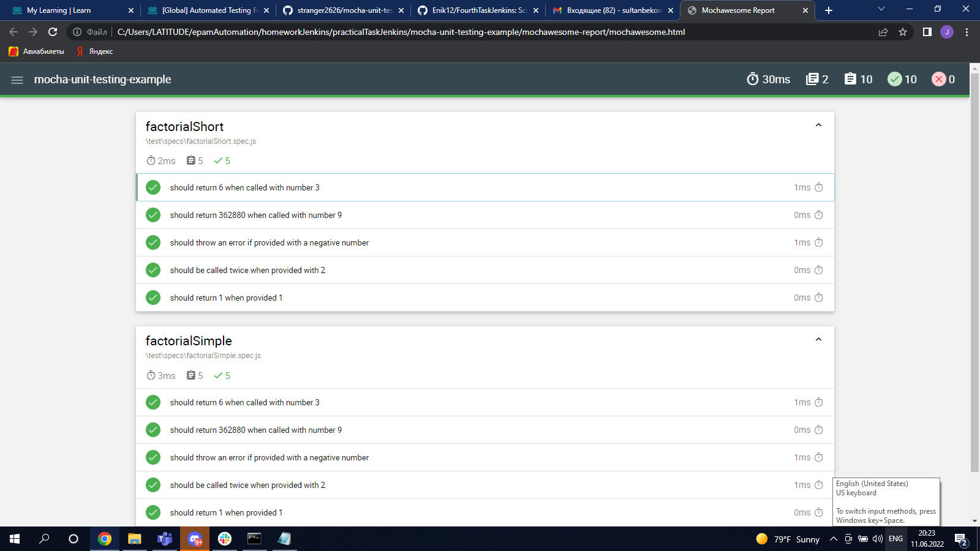Click the factorialShort.spec.js file path
Screen dimensions: 980x551
point(201,141)
